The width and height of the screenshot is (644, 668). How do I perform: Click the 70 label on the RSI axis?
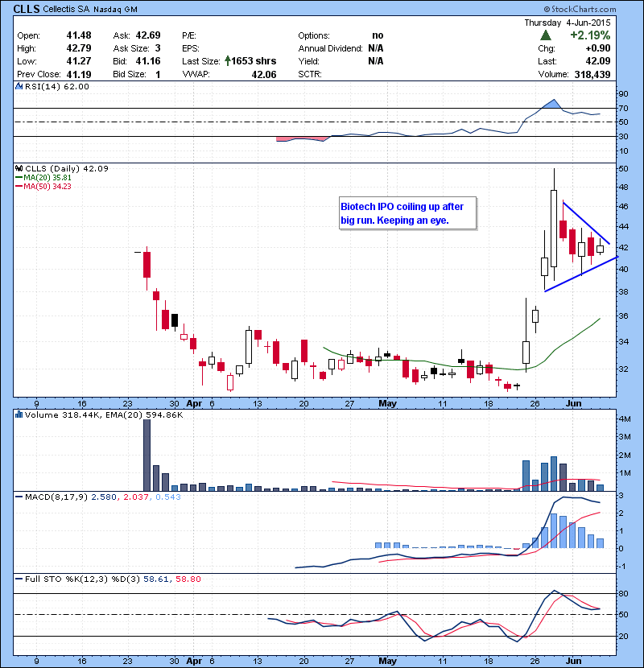tap(623, 108)
